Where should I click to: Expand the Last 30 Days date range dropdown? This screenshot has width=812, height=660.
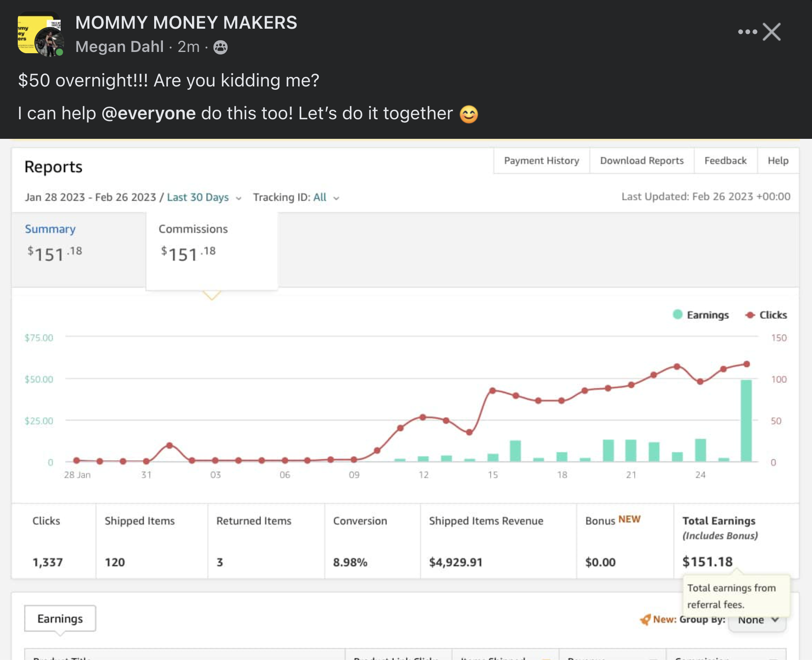(204, 197)
